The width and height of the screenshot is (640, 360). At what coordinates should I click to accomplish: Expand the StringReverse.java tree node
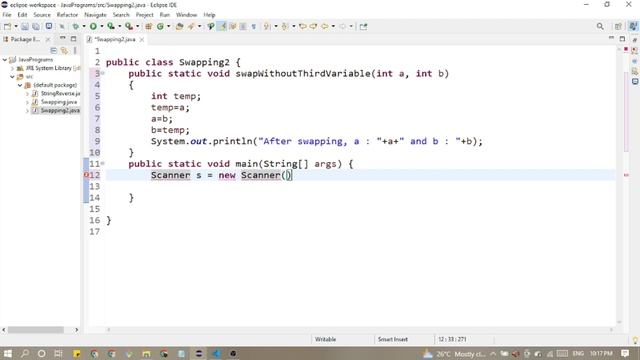click(x=27, y=94)
